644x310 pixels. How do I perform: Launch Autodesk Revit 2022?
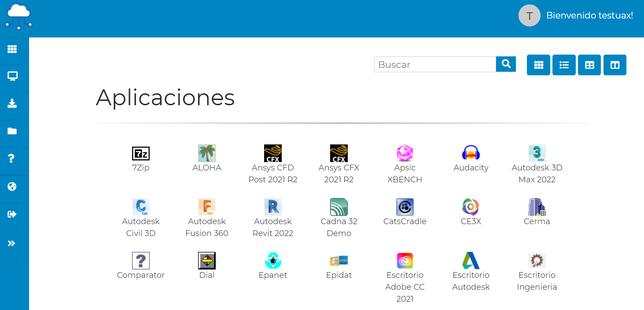[273, 218]
